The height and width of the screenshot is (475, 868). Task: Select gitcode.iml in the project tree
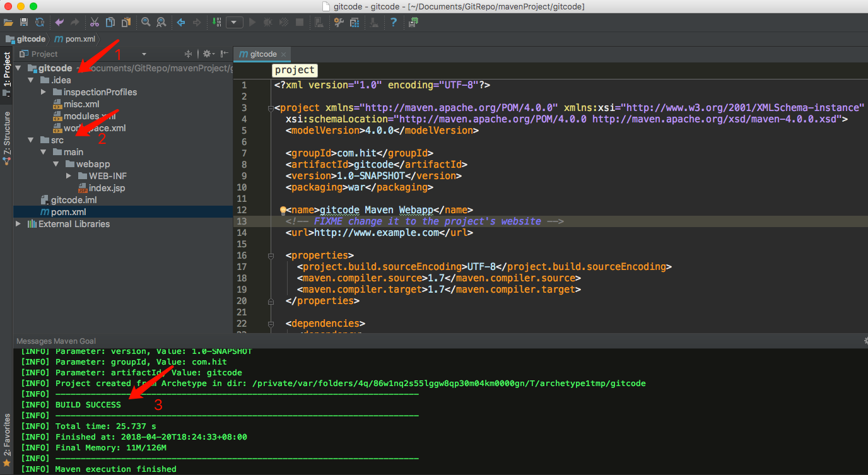tap(123, 200)
